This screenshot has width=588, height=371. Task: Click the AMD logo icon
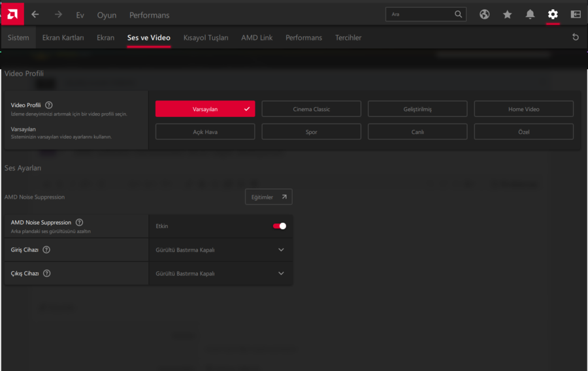[x=12, y=14]
